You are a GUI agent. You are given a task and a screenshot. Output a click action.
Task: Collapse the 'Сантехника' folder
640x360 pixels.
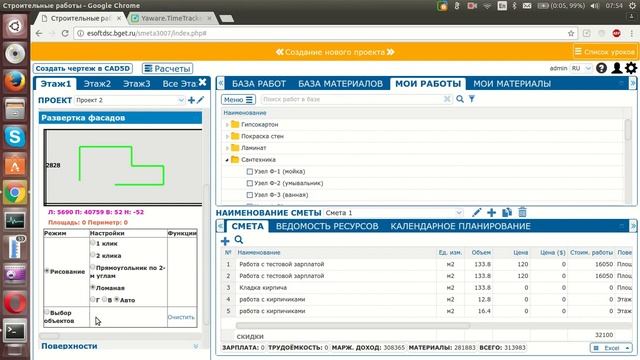[227, 160]
